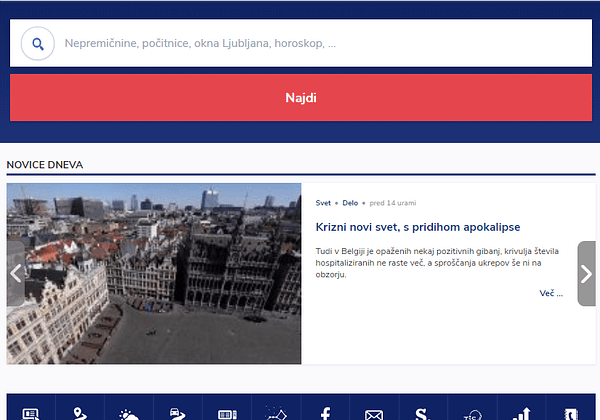
Task: Open the Brussels square news image
Action: click(x=154, y=273)
